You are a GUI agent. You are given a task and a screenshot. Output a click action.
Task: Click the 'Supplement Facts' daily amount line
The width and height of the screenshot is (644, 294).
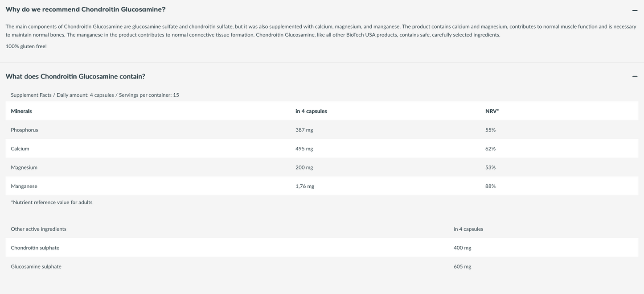coord(95,95)
